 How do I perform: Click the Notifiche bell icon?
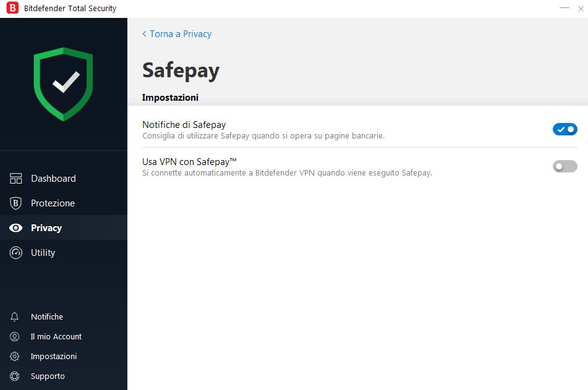click(15, 317)
